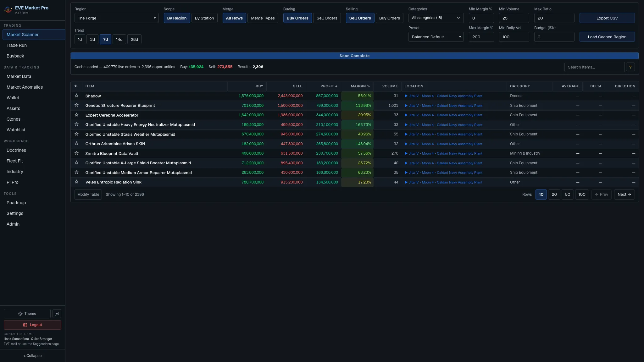Open the Watchlist page

(x=34, y=130)
